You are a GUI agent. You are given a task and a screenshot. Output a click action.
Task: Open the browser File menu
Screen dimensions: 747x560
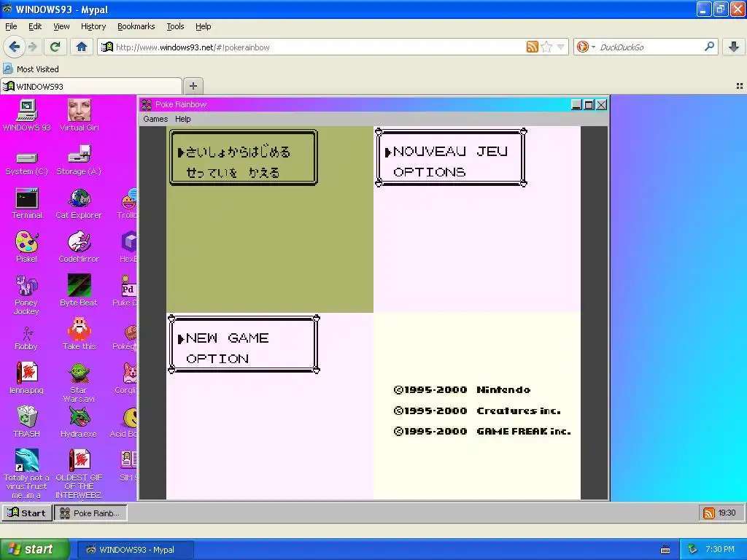pyautogui.click(x=11, y=26)
